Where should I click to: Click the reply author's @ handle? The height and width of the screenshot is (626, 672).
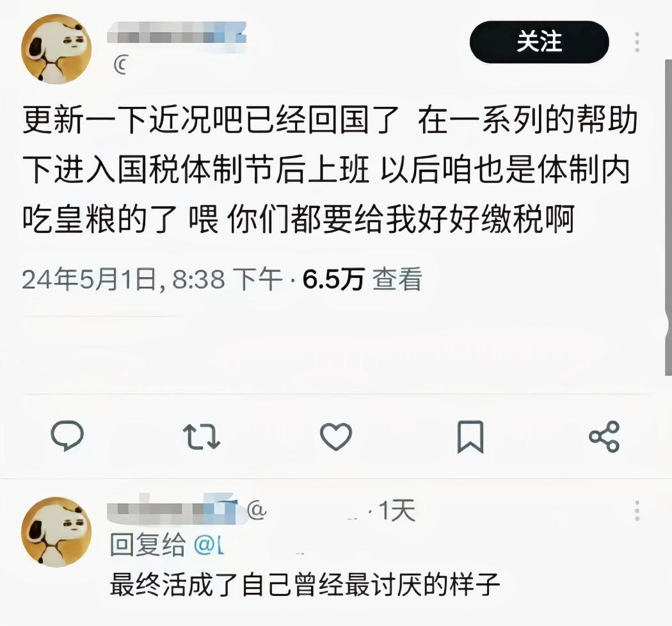click(256, 510)
